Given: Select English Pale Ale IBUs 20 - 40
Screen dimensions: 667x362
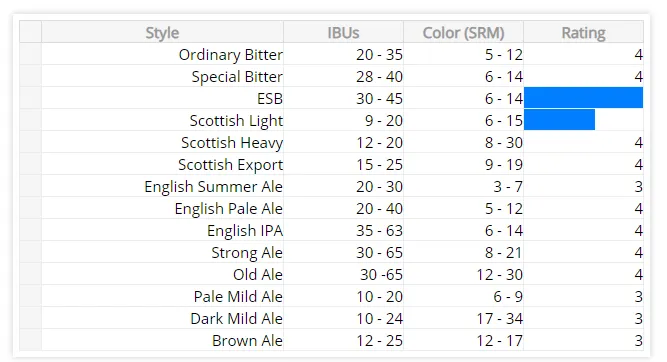Looking at the screenshot, I should (343, 208).
